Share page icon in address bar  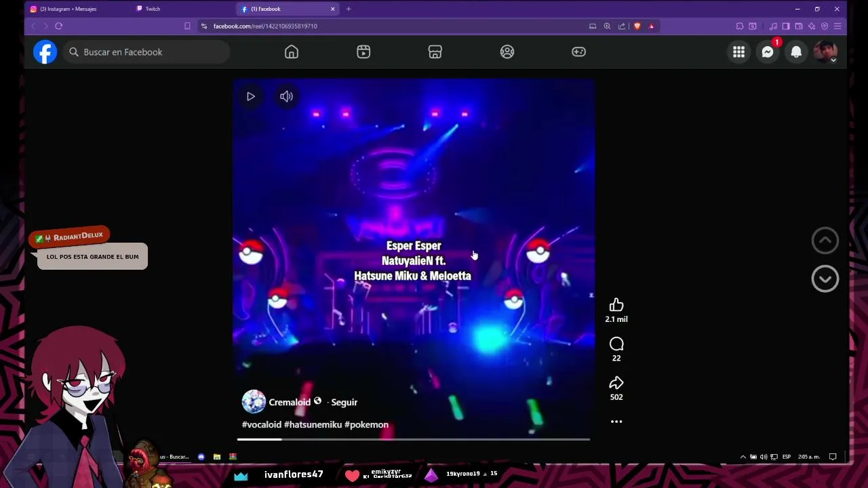[x=622, y=26]
